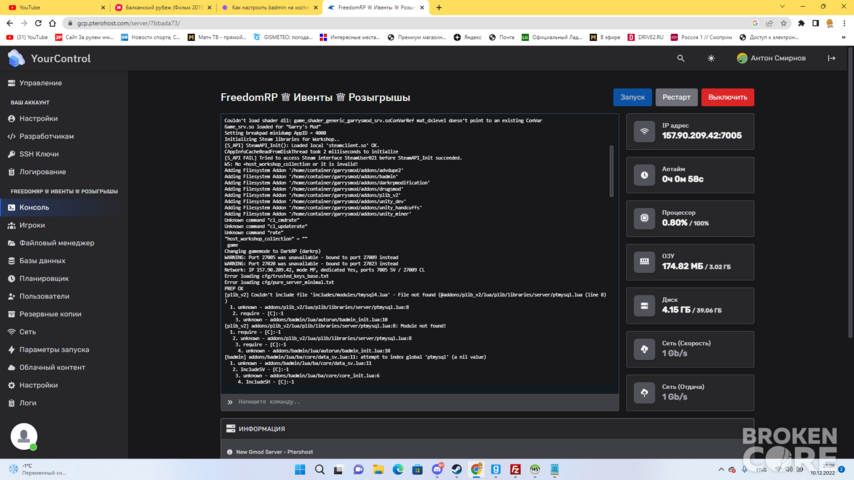Show hidden system tray icons chevron
The height and width of the screenshot is (480, 854).
click(x=721, y=469)
